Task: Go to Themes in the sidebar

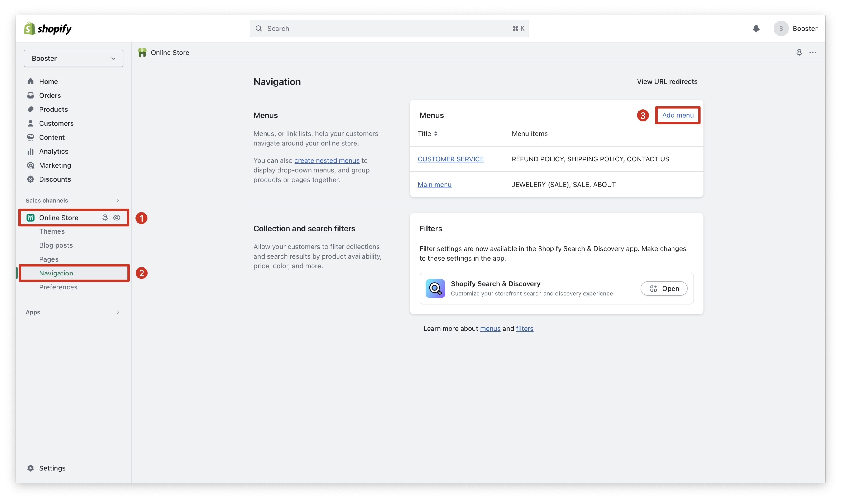Action: point(52,231)
